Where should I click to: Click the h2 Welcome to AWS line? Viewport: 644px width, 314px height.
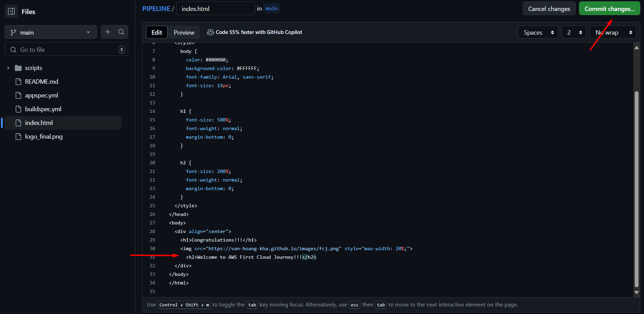coord(251,257)
